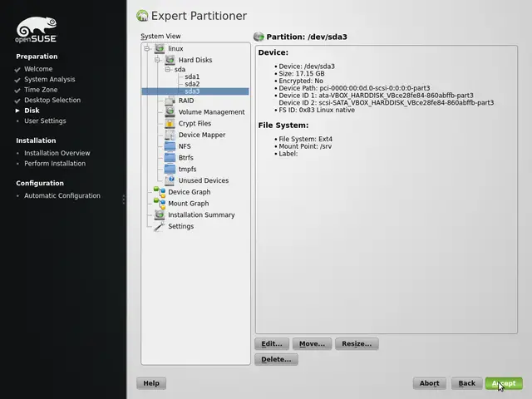Click the RAID icon in the tree
Image resolution: width=532 pixels, height=399 pixels.
pyautogui.click(x=170, y=101)
